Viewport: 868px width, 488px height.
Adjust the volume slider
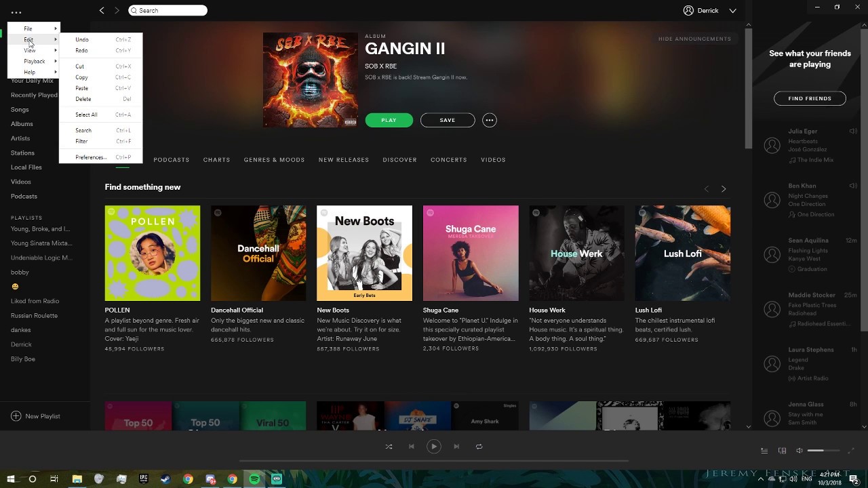pyautogui.click(x=823, y=451)
